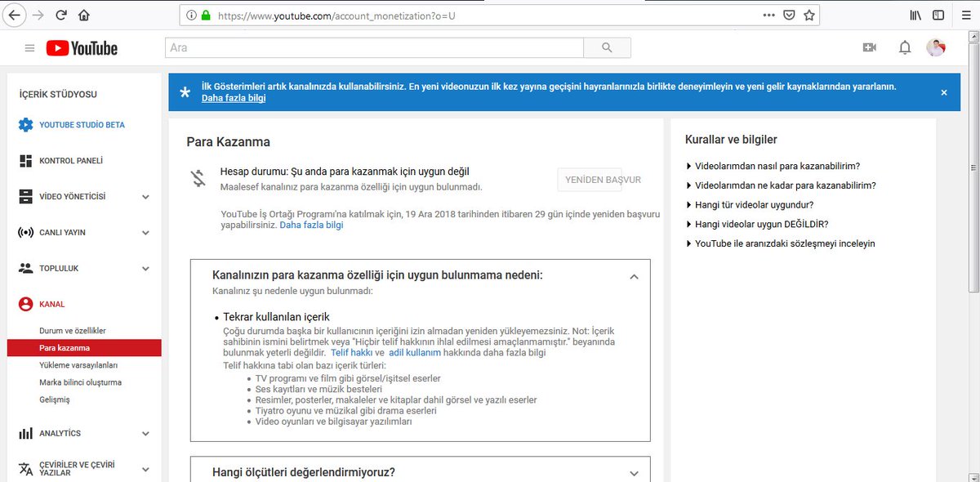Collapse the ineligibility reason section

[x=634, y=277]
